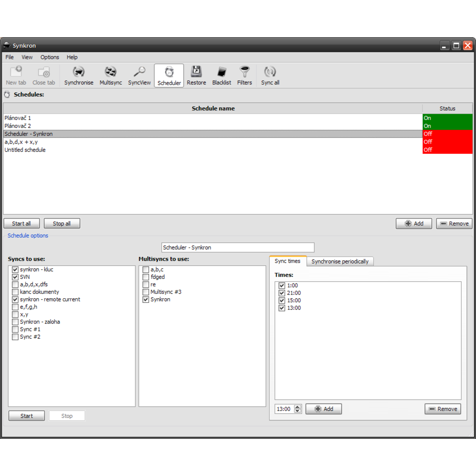Increase the time spinner value

pyautogui.click(x=297, y=406)
